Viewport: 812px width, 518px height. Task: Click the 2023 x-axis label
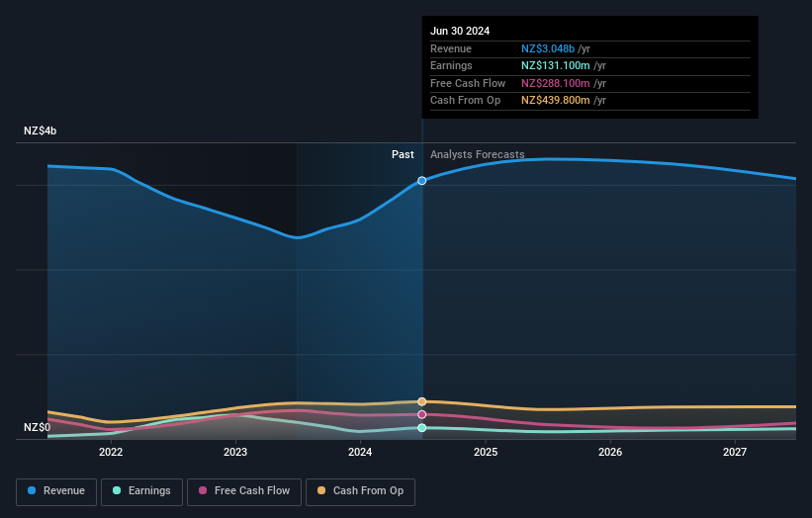[235, 452]
